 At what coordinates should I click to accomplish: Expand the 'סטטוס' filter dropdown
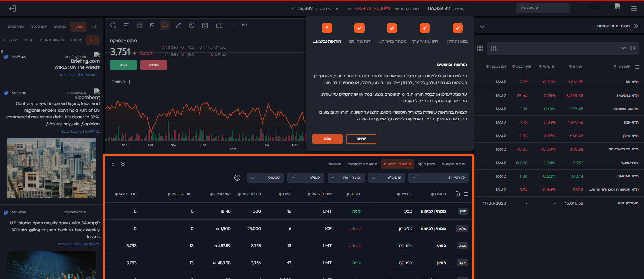[265, 178]
